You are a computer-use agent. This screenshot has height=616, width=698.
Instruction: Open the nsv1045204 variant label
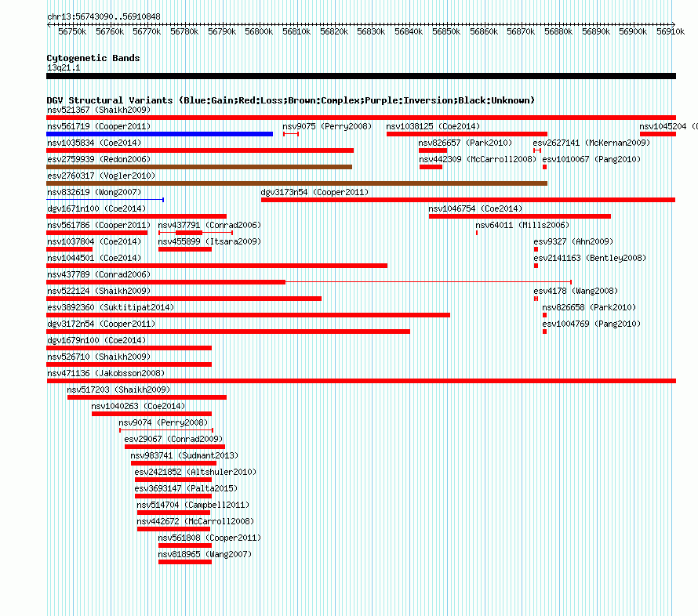(x=668, y=126)
